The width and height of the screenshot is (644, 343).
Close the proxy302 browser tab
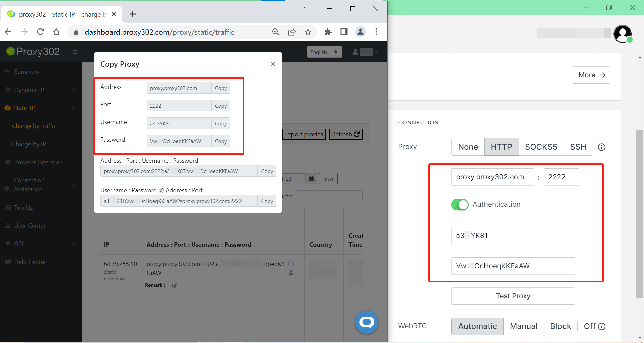114,14
